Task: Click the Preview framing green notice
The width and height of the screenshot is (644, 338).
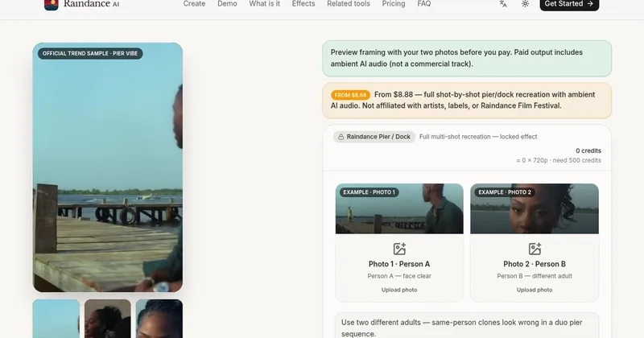Action: coord(467,58)
